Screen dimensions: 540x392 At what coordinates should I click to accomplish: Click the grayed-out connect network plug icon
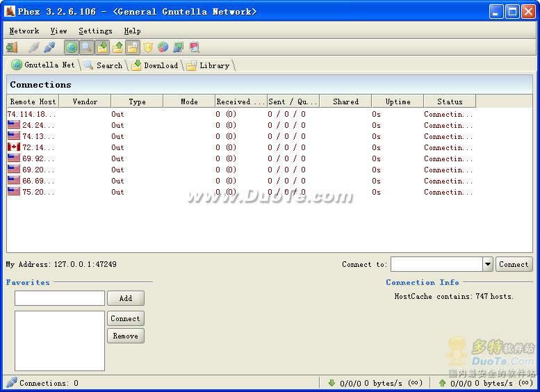pyautogui.click(x=34, y=47)
